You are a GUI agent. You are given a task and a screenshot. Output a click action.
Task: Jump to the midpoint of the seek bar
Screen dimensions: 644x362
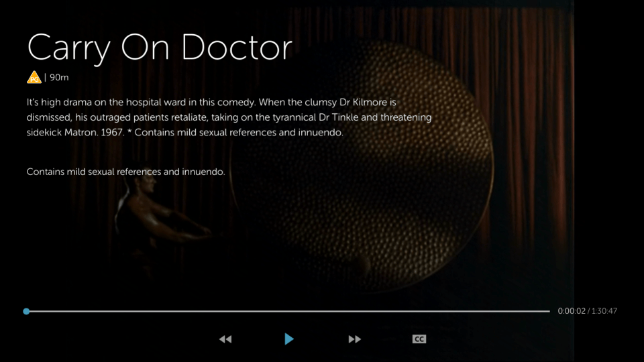(288, 311)
